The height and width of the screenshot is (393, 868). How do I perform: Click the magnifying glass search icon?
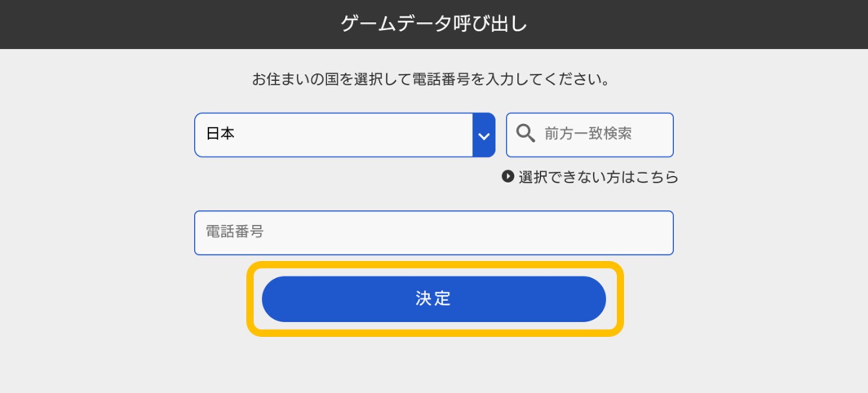(525, 133)
